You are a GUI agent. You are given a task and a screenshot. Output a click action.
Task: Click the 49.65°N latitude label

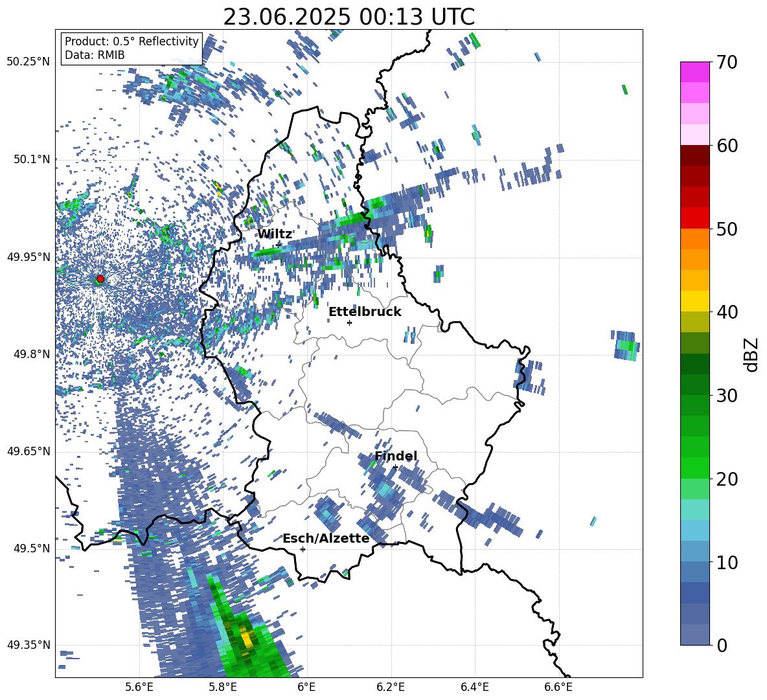point(29,451)
